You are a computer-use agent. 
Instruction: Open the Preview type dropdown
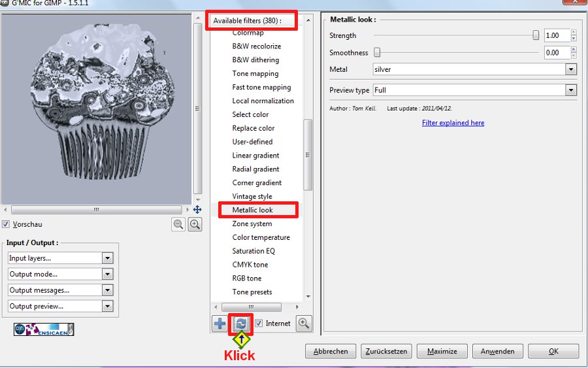[x=474, y=90]
